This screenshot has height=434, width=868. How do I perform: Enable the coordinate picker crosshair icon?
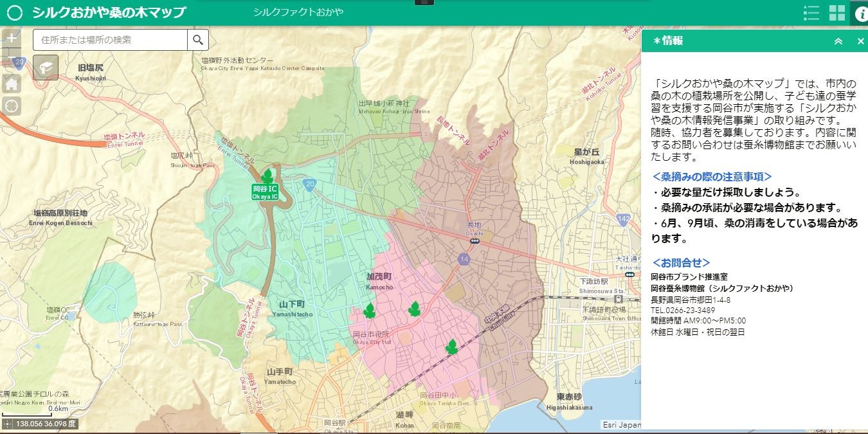[x=7, y=424]
